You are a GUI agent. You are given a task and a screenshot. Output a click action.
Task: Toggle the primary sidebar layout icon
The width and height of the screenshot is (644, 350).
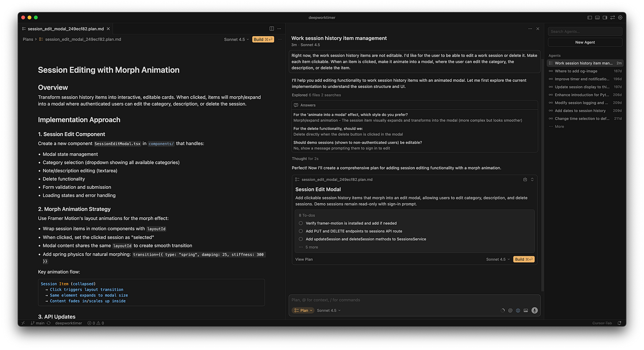tap(590, 18)
